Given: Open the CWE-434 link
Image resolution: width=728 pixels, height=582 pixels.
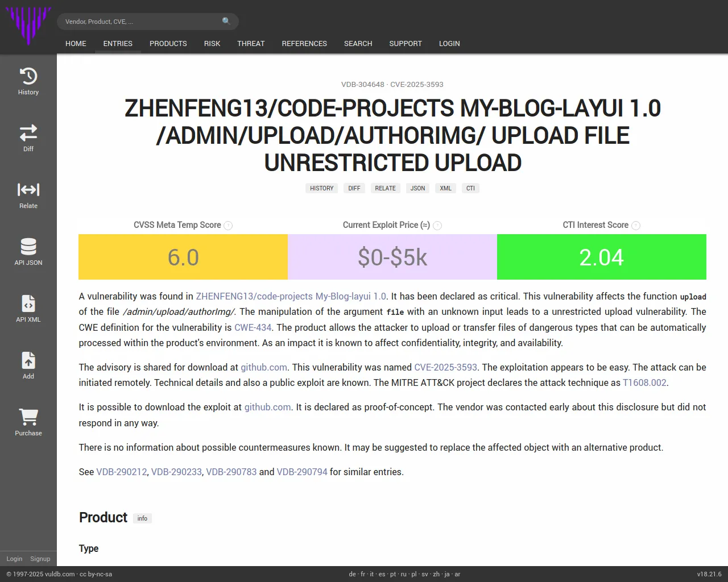Looking at the screenshot, I should pos(253,327).
